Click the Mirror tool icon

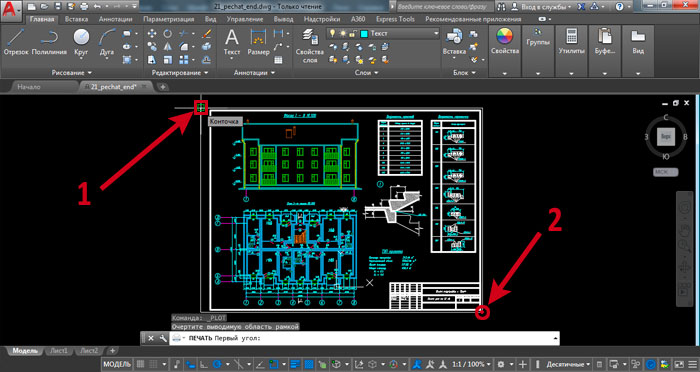click(x=167, y=46)
